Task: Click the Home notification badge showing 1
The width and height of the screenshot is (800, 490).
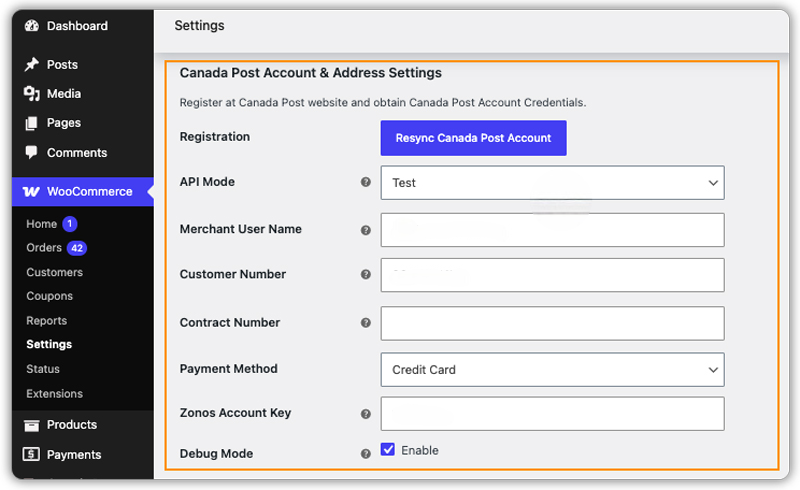Action: (70, 224)
